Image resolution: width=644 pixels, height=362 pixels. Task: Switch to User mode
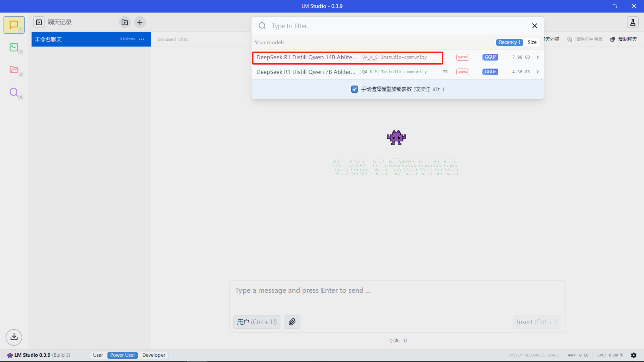pos(98,355)
